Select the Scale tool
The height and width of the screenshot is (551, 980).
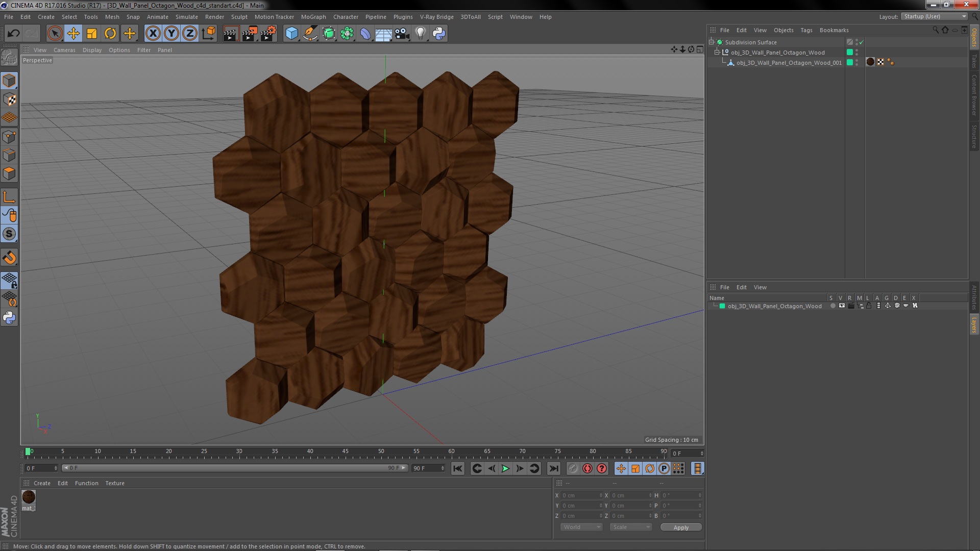tap(92, 34)
